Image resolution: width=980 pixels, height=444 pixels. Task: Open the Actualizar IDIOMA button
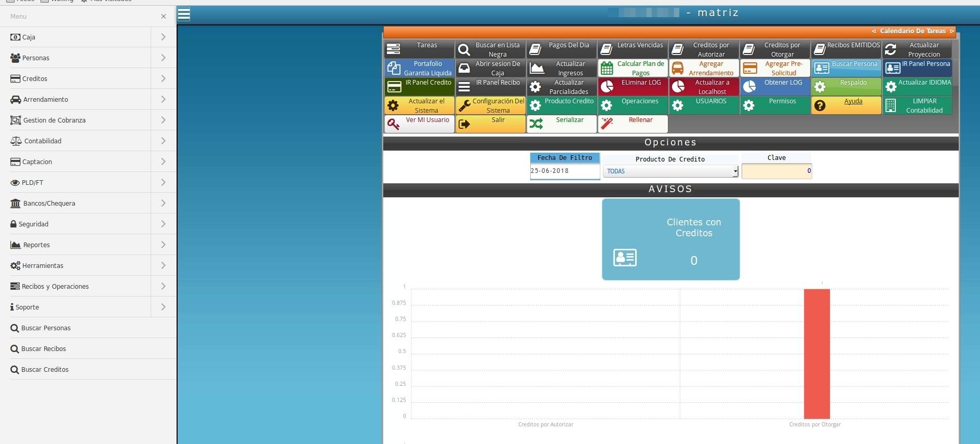click(918, 87)
